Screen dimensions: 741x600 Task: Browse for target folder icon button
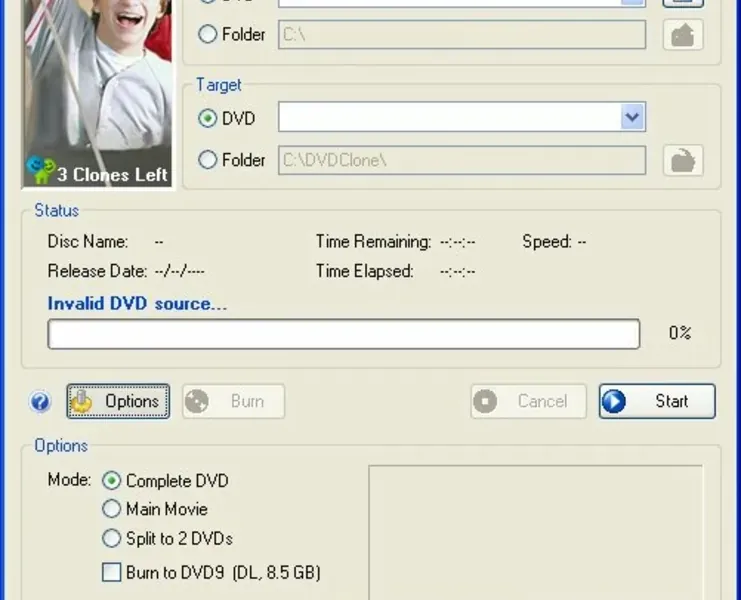(683, 161)
